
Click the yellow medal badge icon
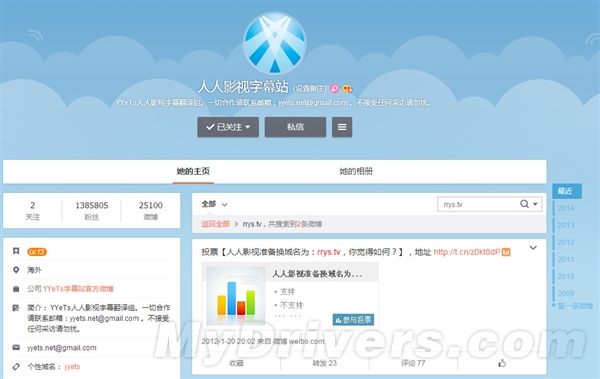347,88
